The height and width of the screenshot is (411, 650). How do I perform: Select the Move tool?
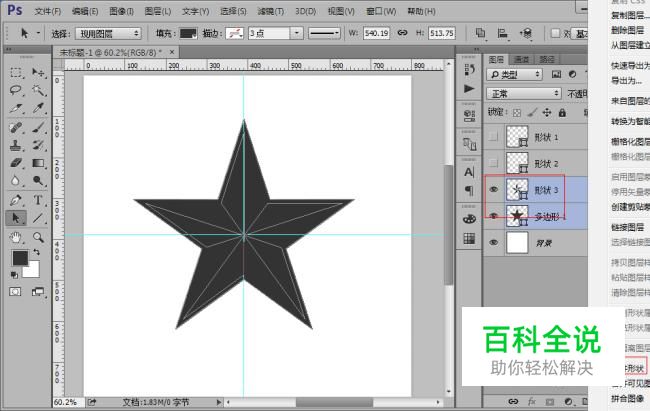pyautogui.click(x=38, y=73)
